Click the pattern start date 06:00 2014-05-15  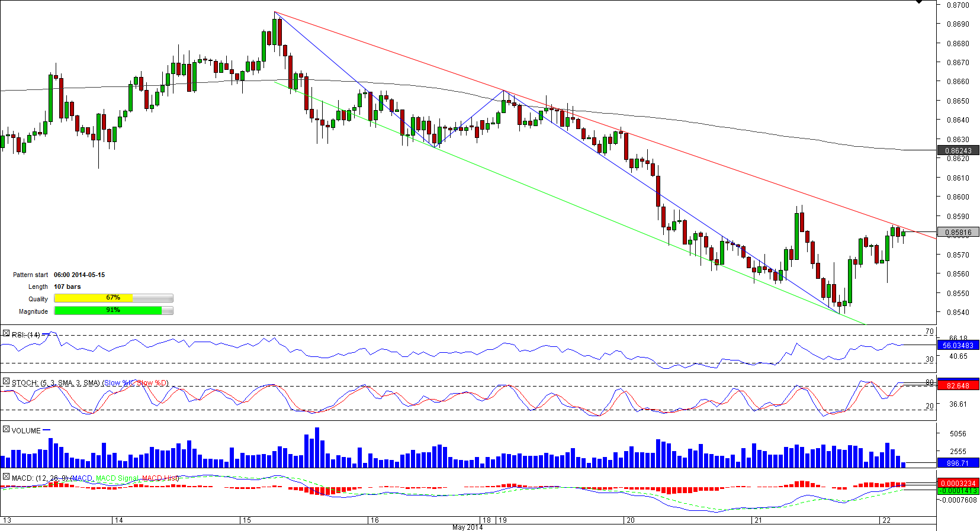tap(79, 275)
